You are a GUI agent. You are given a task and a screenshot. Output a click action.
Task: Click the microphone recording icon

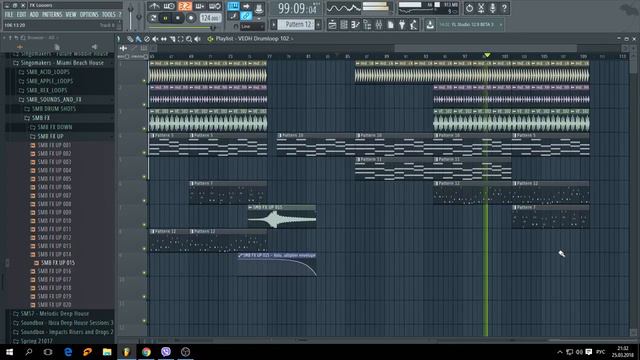pos(493,8)
